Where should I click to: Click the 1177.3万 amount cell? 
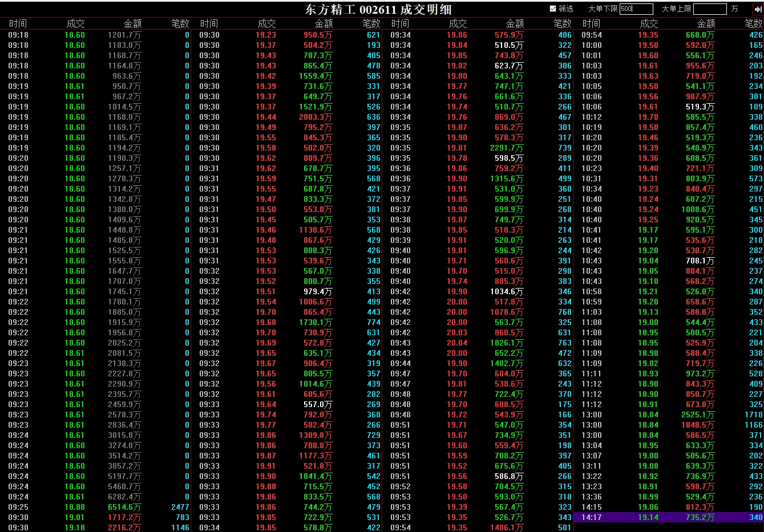point(316,456)
